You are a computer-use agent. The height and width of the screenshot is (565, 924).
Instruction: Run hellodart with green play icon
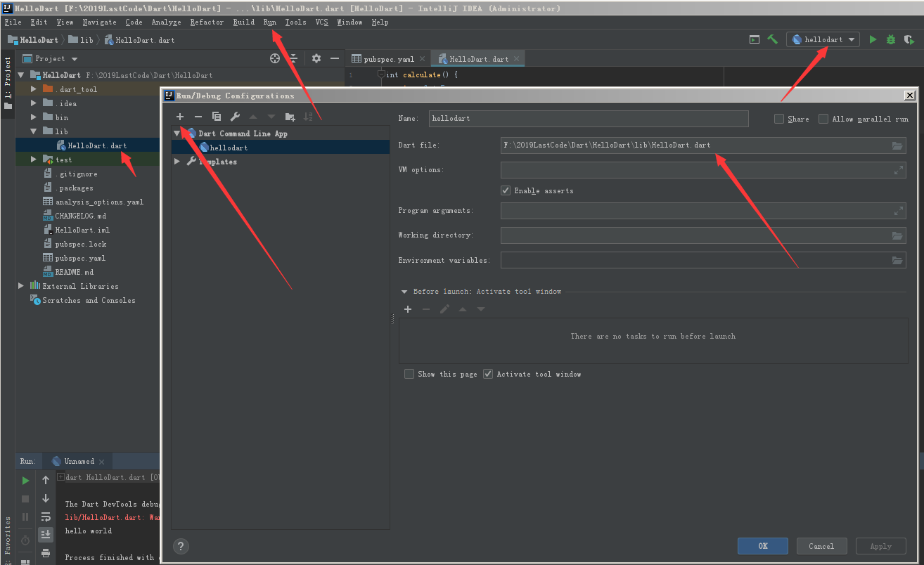click(873, 40)
